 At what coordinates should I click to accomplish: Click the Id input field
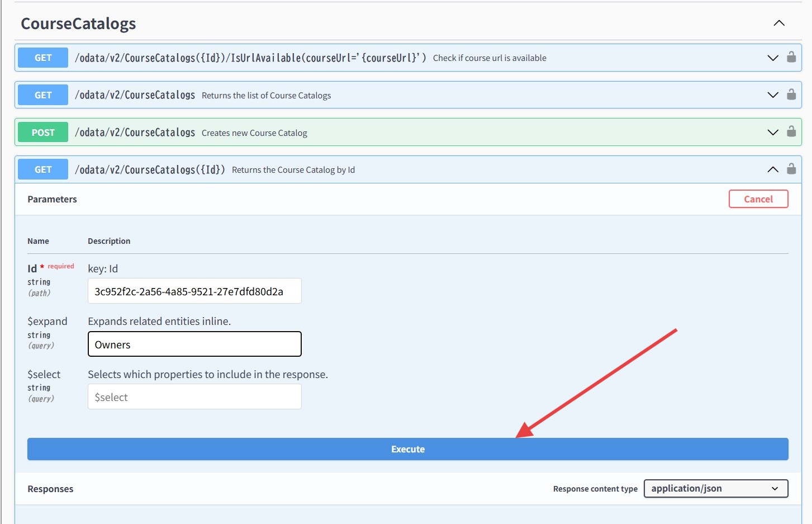[194, 291]
